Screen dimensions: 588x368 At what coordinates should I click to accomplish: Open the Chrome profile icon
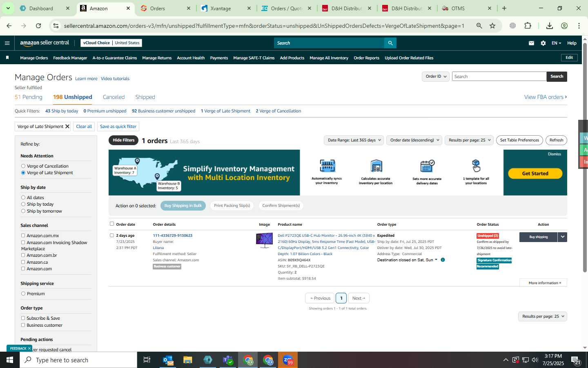(564, 26)
